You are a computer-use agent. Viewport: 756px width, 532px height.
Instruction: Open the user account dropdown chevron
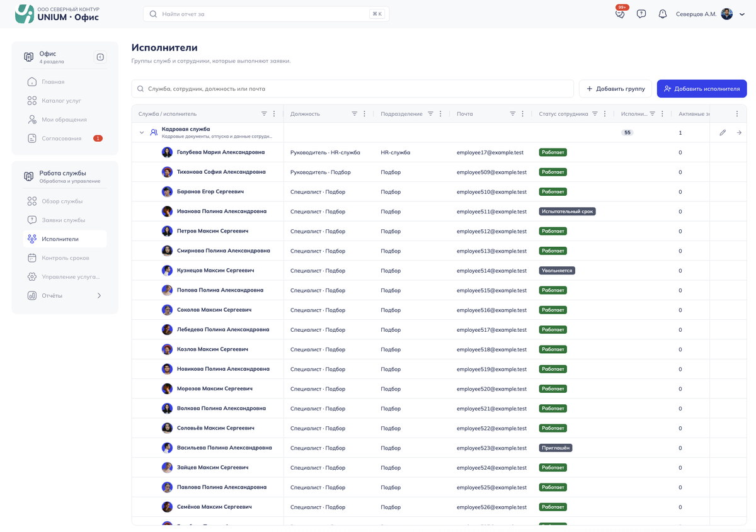[x=742, y=14]
